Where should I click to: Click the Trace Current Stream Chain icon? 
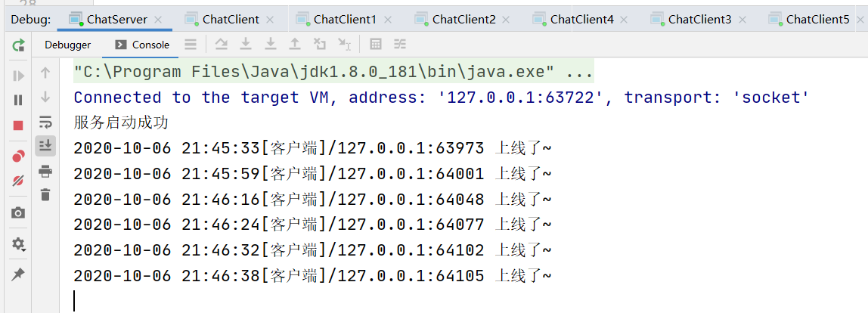[x=400, y=45]
